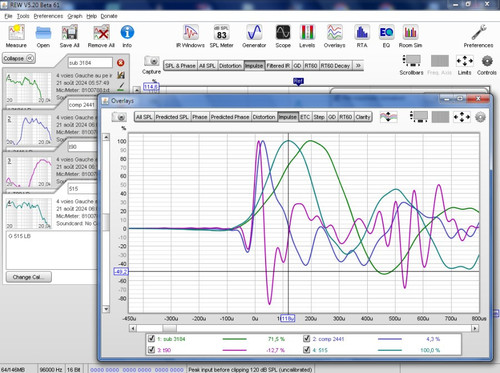Select the All SPL tab in Overlays

(144, 117)
